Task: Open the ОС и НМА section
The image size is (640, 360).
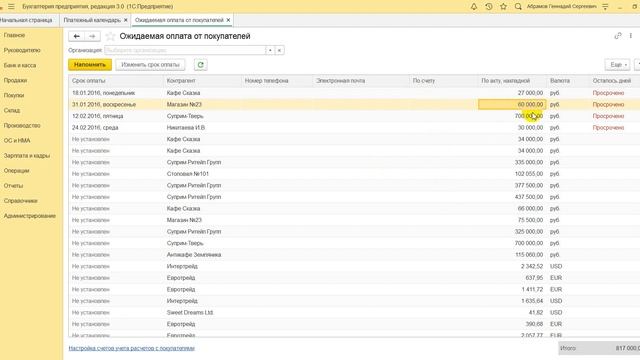Action: pos(17,140)
